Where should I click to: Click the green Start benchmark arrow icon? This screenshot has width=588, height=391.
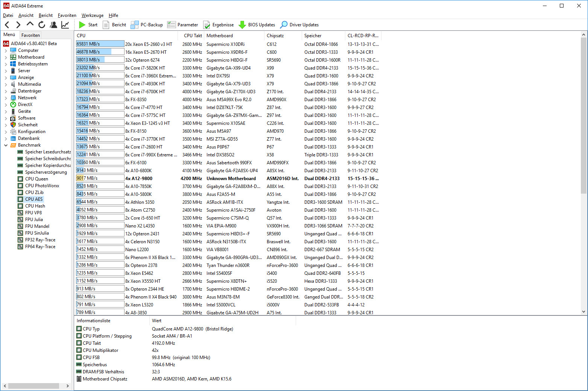point(82,25)
